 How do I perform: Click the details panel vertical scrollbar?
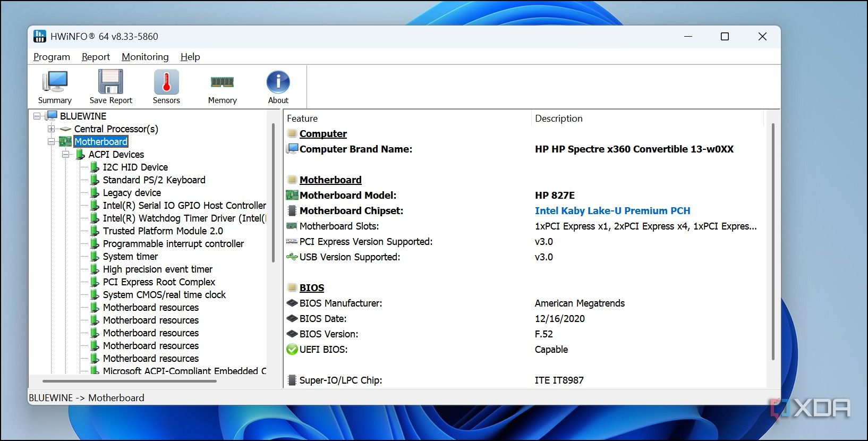(x=773, y=242)
